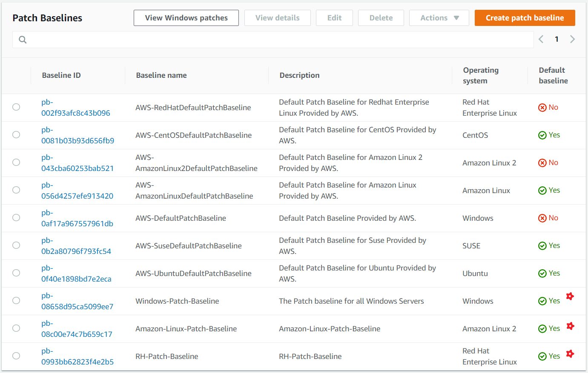The image size is (588, 373).
Task: Click the Delete button
Action: (381, 18)
